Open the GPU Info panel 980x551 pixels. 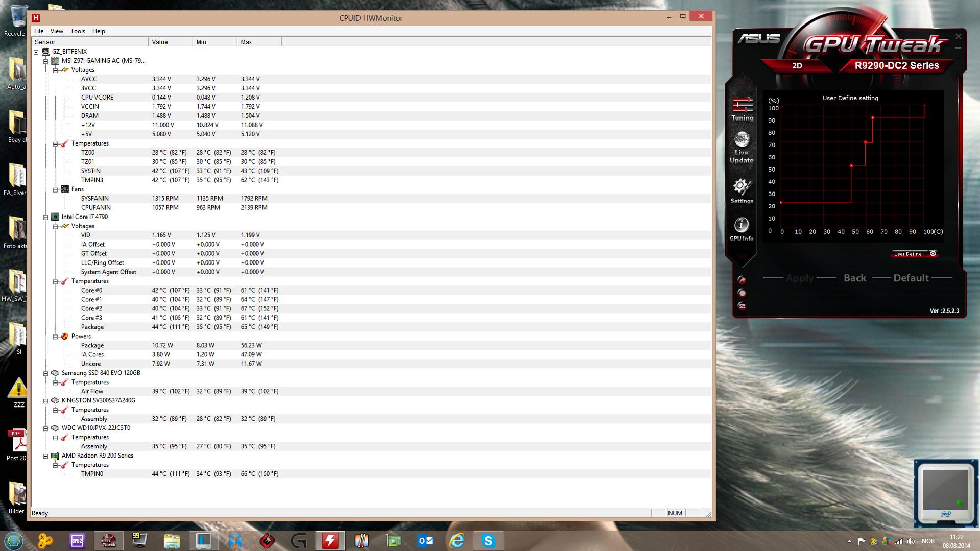(x=742, y=229)
